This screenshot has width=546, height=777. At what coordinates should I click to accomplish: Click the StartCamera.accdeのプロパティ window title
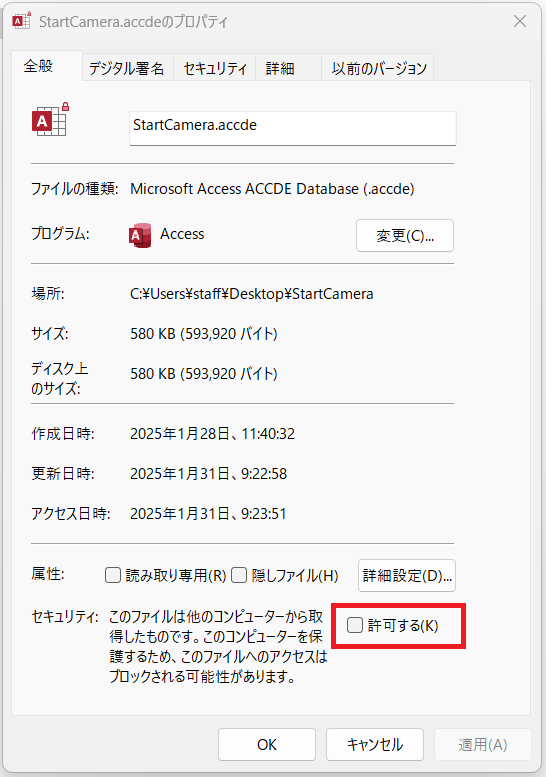[133, 22]
